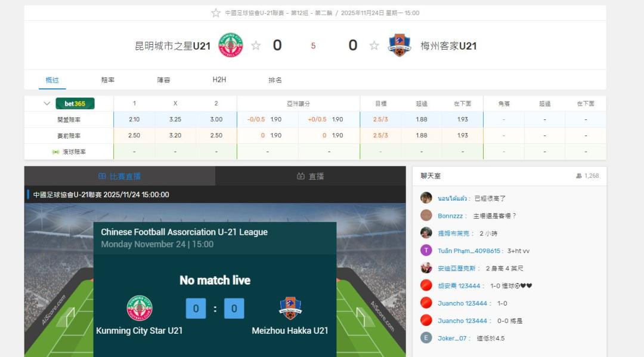Viewport: 644px width, 357px height.
Task: Click the Kunming City Star logo on pitch graphic
Action: click(140, 308)
